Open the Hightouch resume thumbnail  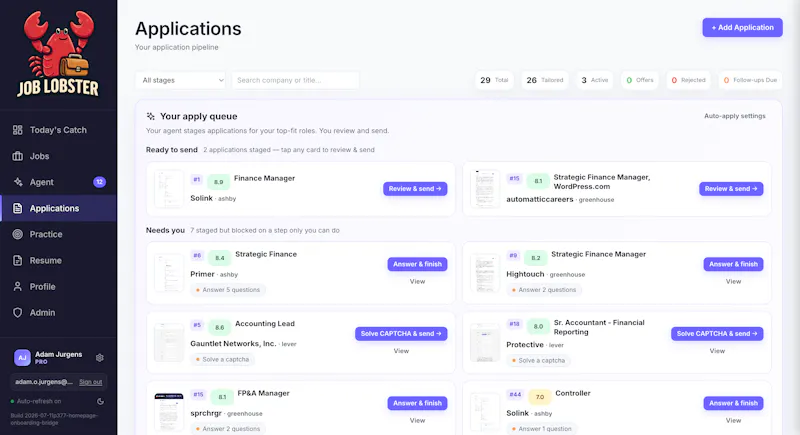tap(485, 273)
